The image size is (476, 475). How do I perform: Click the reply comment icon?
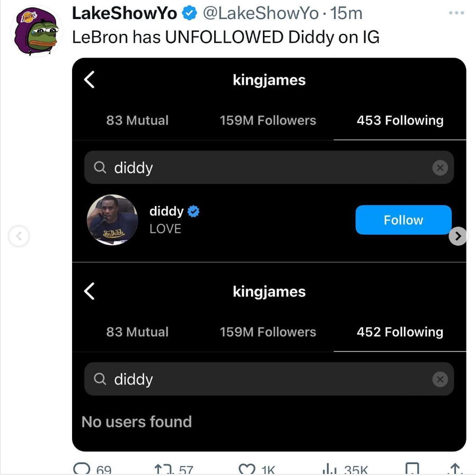pos(81,469)
